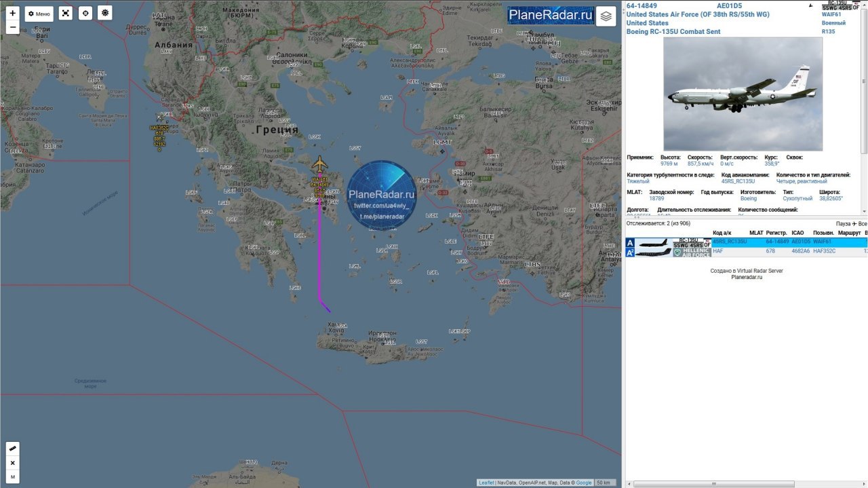Click heading value 358,9°
Viewport: 868px width, 488px height.
click(x=772, y=164)
